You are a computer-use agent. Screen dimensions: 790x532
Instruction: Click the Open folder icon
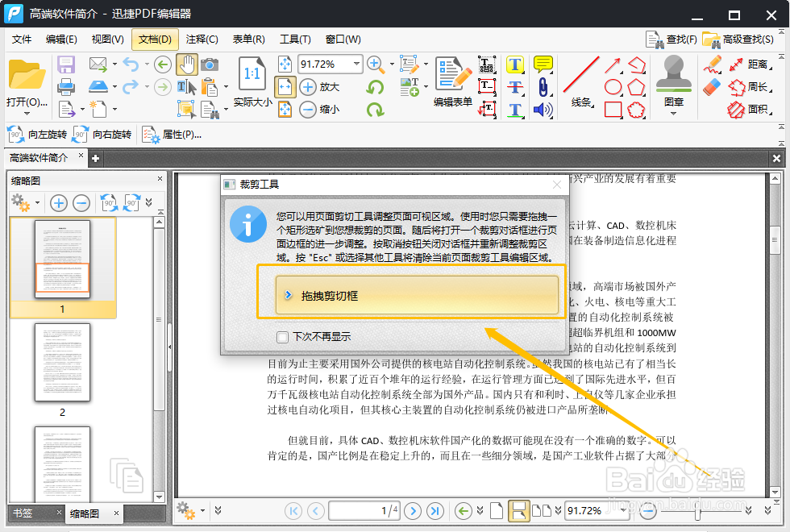point(27,76)
